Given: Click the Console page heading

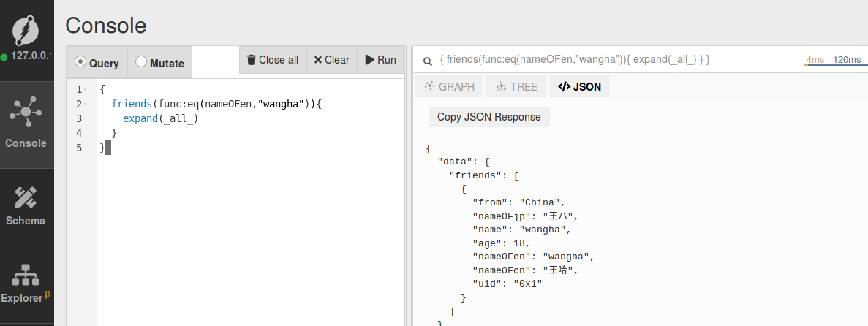Looking at the screenshot, I should (x=106, y=26).
